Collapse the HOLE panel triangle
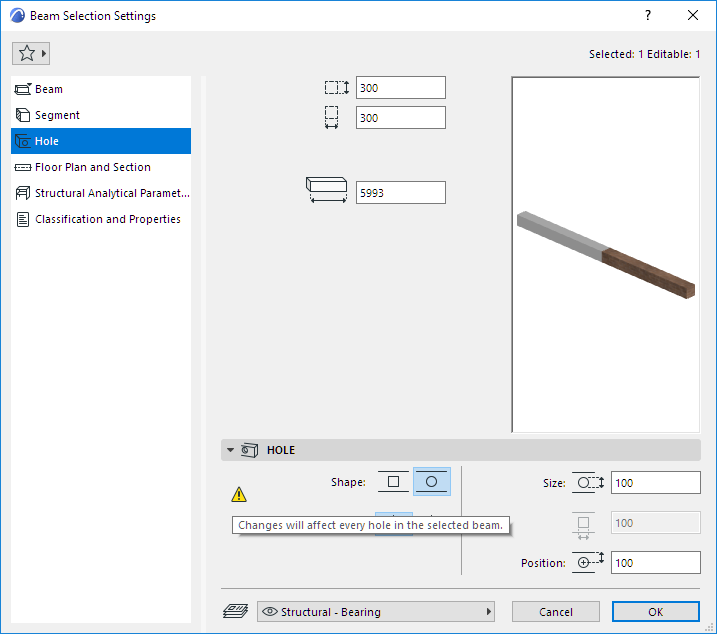This screenshot has width=717, height=634. pos(230,450)
